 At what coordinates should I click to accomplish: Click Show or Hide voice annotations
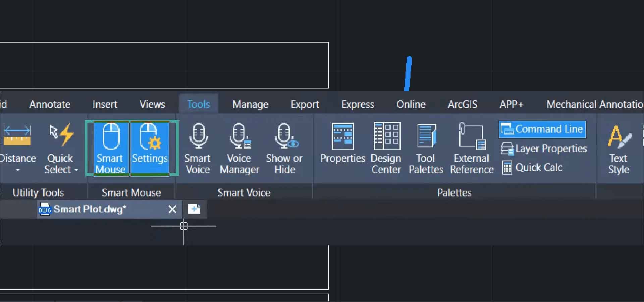pyautogui.click(x=284, y=148)
